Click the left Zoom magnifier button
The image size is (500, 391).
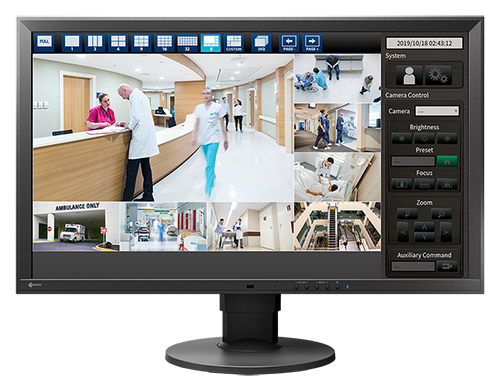click(x=407, y=214)
